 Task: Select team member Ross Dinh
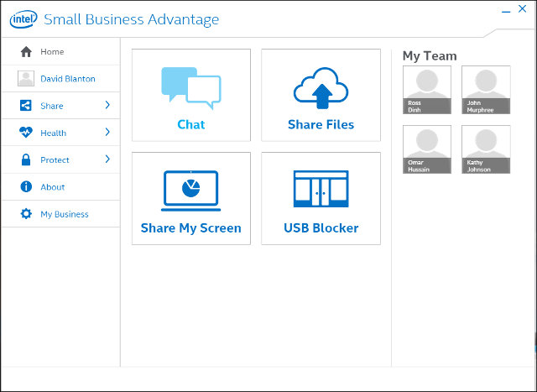[x=426, y=90]
